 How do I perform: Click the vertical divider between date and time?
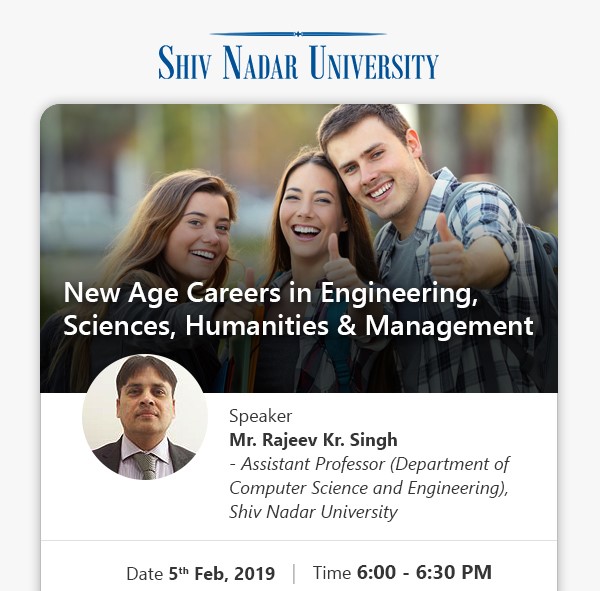pos(294,573)
